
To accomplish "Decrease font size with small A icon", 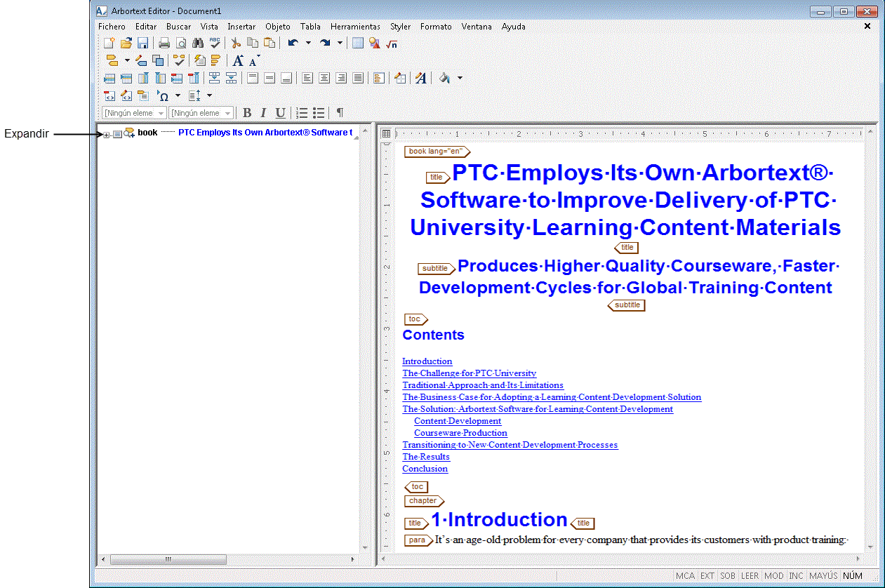I will (x=254, y=60).
